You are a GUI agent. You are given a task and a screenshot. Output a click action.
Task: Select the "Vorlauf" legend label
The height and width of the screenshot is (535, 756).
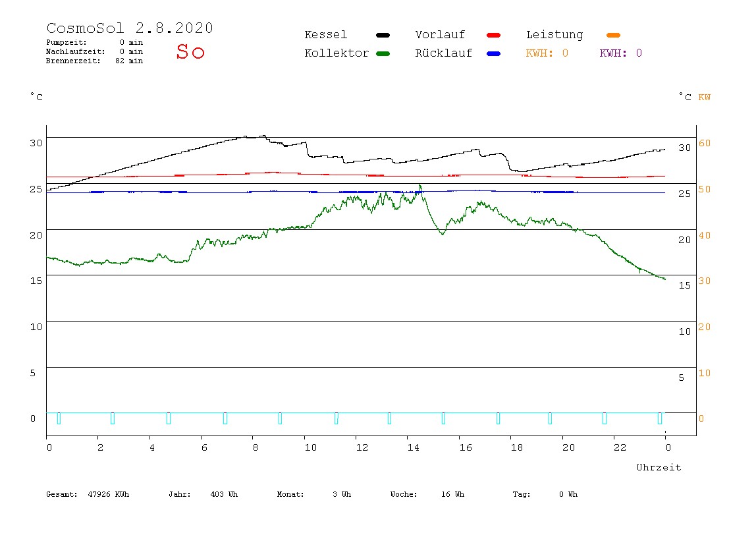[440, 35]
